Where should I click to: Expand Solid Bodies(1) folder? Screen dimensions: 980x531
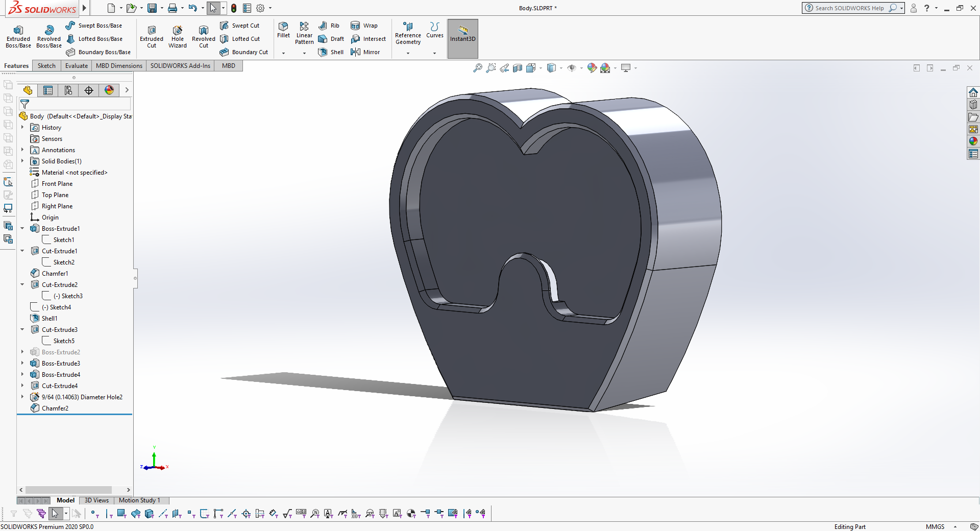click(x=22, y=161)
